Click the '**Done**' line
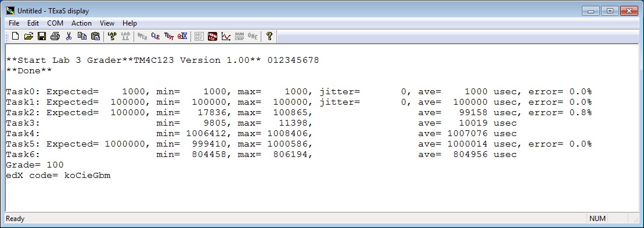 click(29, 71)
